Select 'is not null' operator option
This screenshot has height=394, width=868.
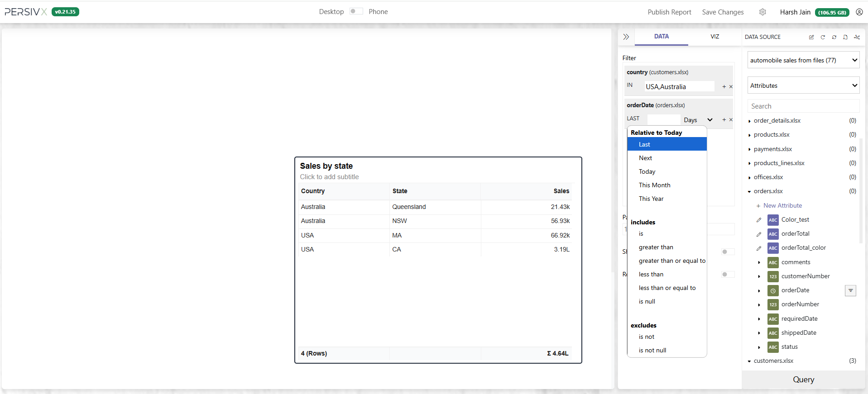(x=667, y=350)
